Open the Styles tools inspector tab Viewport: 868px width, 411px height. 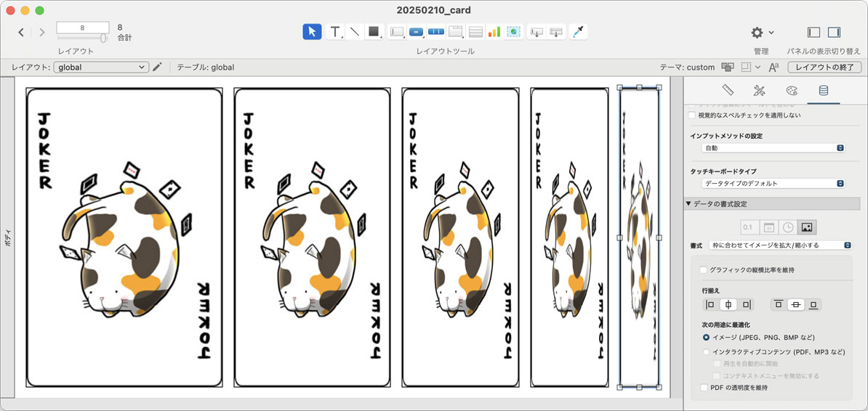tap(760, 90)
